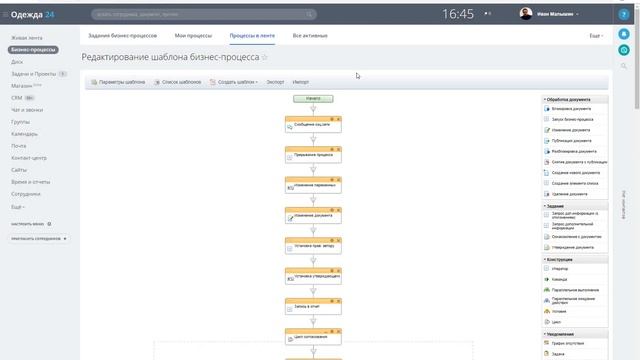Click the Импорт toolbar button
This screenshot has width=640, height=360.
pos(300,82)
